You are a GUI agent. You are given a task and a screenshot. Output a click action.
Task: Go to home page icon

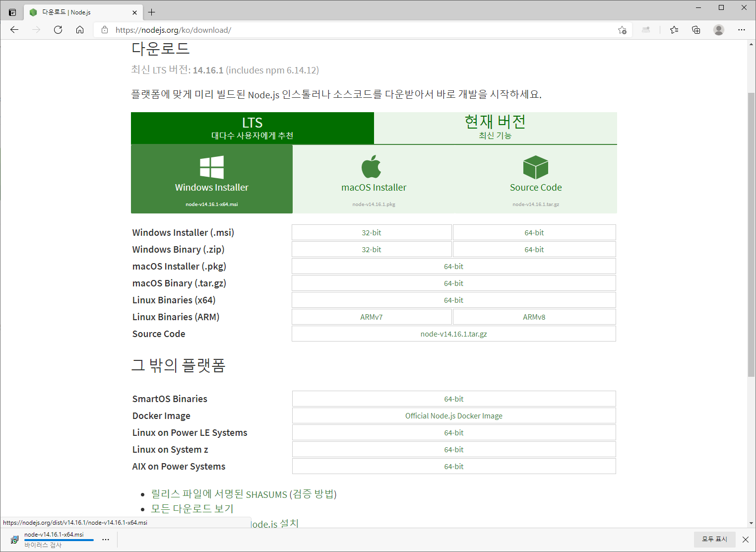pos(80,30)
